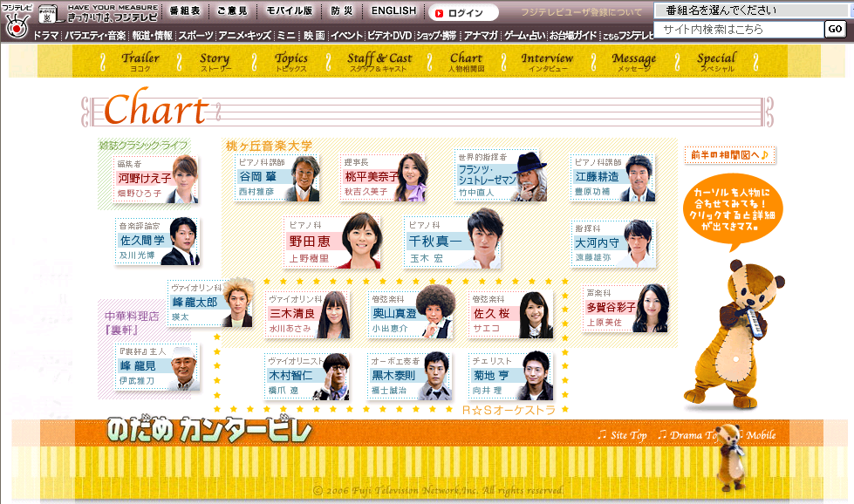854x504 pixels.
Task: Select the Story tab
Action: point(215,61)
